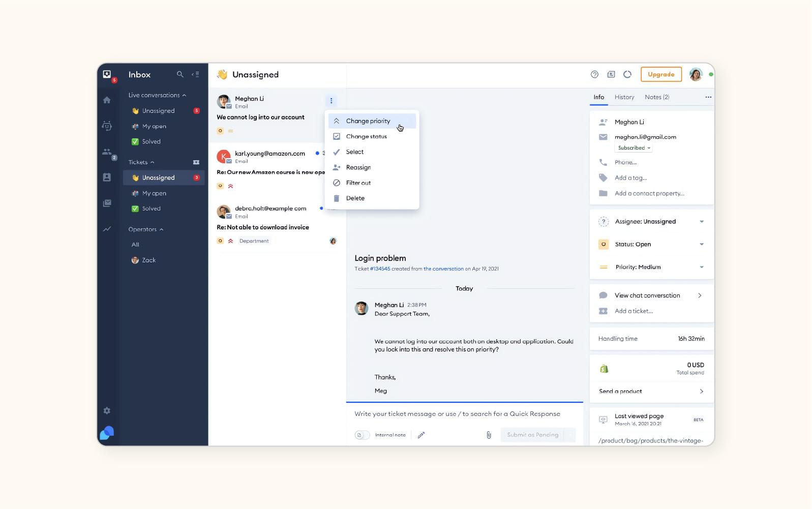The width and height of the screenshot is (812, 509).
Task: Expand Send a product arrow
Action: (701, 391)
